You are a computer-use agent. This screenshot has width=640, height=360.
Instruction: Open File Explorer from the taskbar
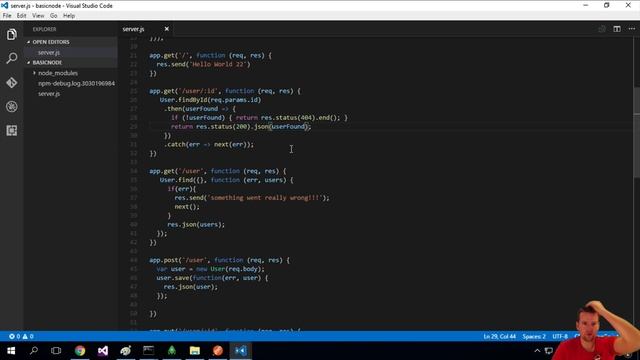(x=195, y=351)
